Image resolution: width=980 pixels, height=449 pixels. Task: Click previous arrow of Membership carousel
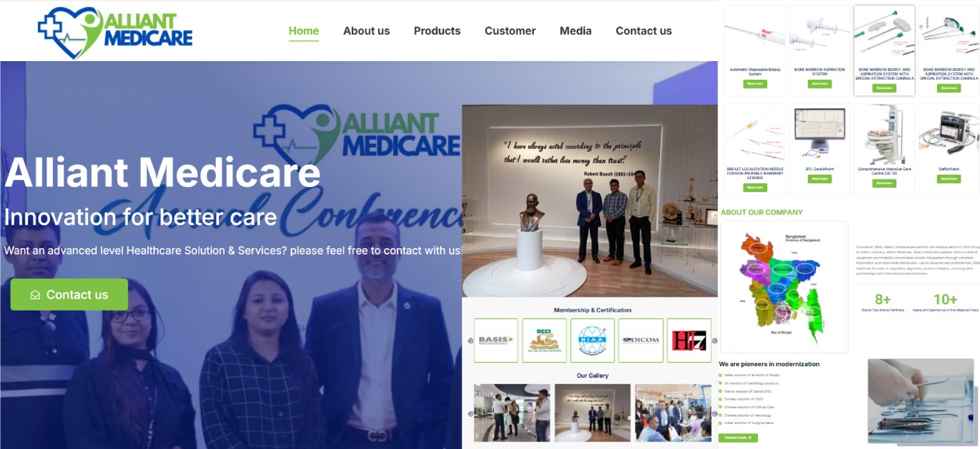click(470, 340)
